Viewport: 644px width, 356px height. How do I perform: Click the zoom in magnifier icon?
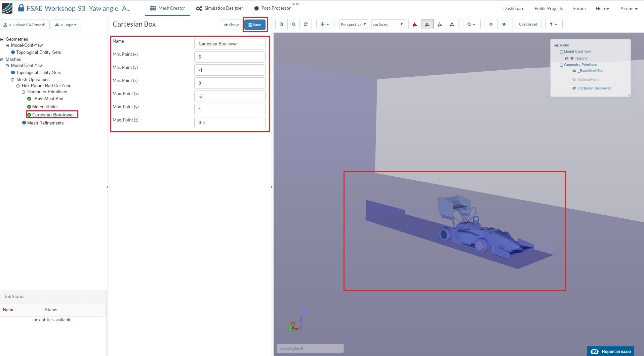point(281,24)
